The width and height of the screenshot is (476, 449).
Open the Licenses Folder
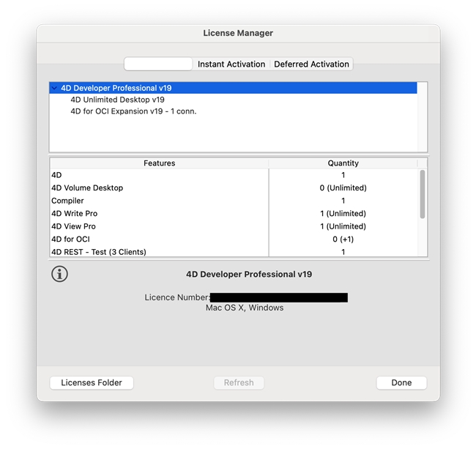[92, 382]
